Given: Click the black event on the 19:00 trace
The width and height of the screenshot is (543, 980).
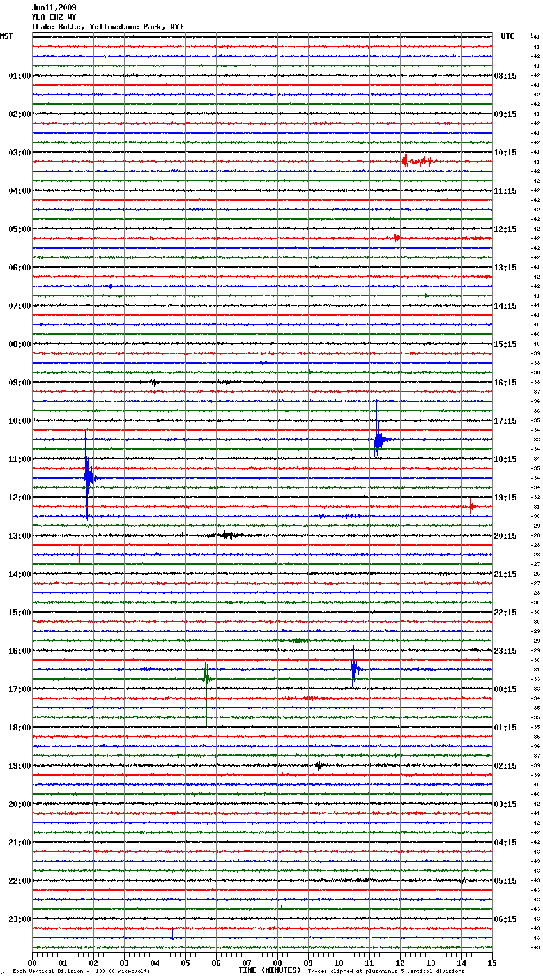Looking at the screenshot, I should click(x=318, y=765).
